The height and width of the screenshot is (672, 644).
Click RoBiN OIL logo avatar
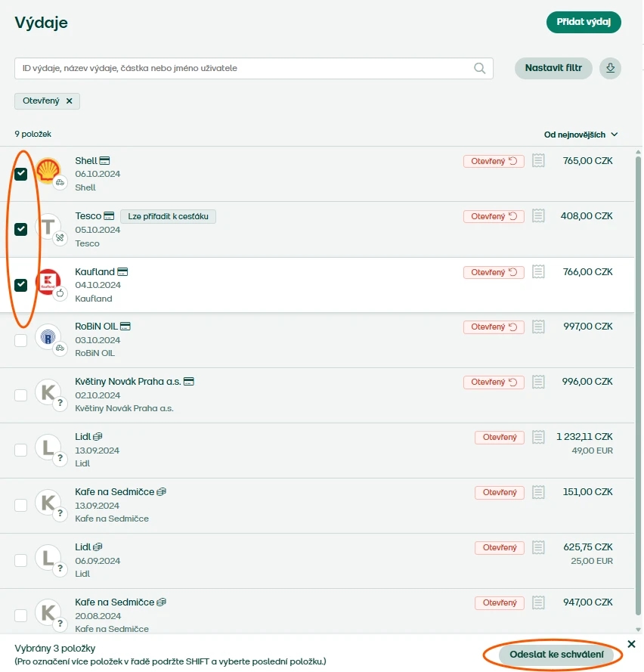[x=48, y=337]
